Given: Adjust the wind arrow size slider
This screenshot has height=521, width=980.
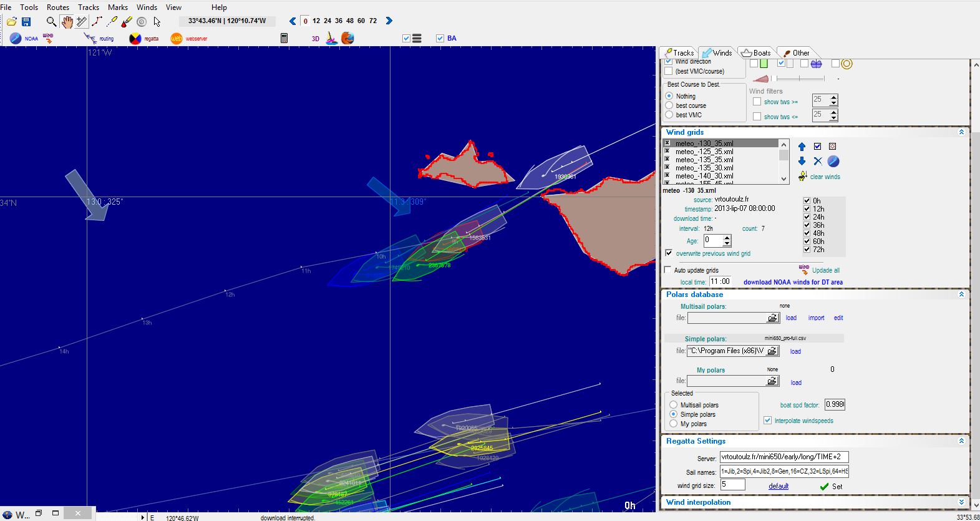Looking at the screenshot, I should [799, 79].
